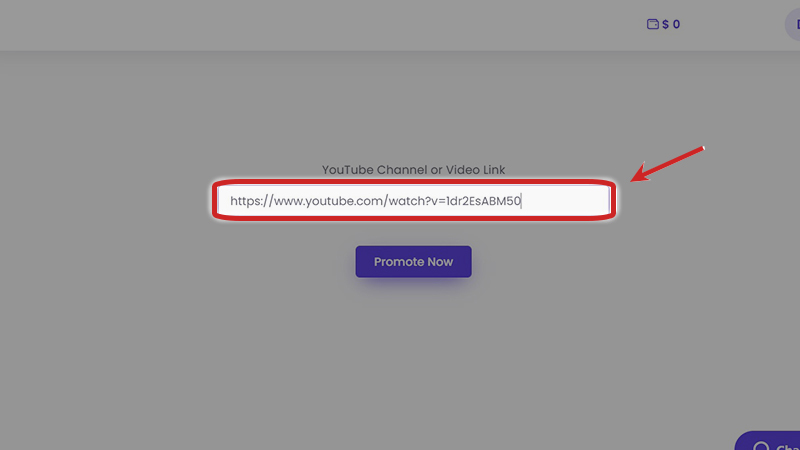Click the word Now on the purple button
Image resolution: width=800 pixels, height=450 pixels.
440,262
